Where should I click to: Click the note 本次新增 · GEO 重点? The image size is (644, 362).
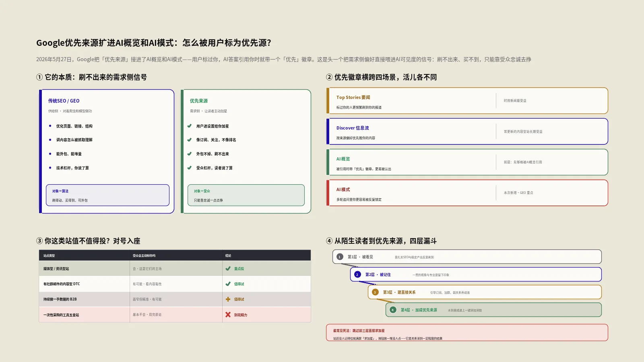point(518,193)
